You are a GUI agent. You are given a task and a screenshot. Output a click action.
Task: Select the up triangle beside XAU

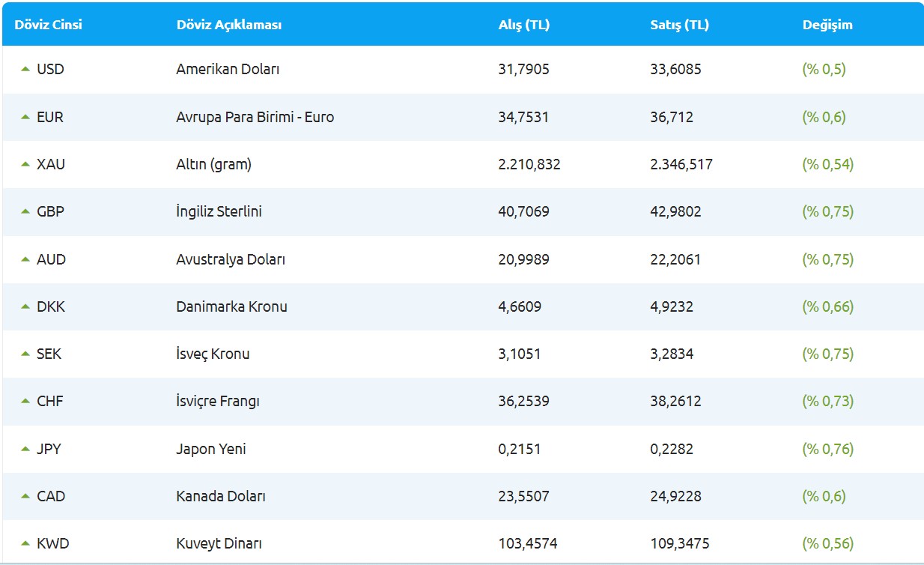tap(25, 164)
